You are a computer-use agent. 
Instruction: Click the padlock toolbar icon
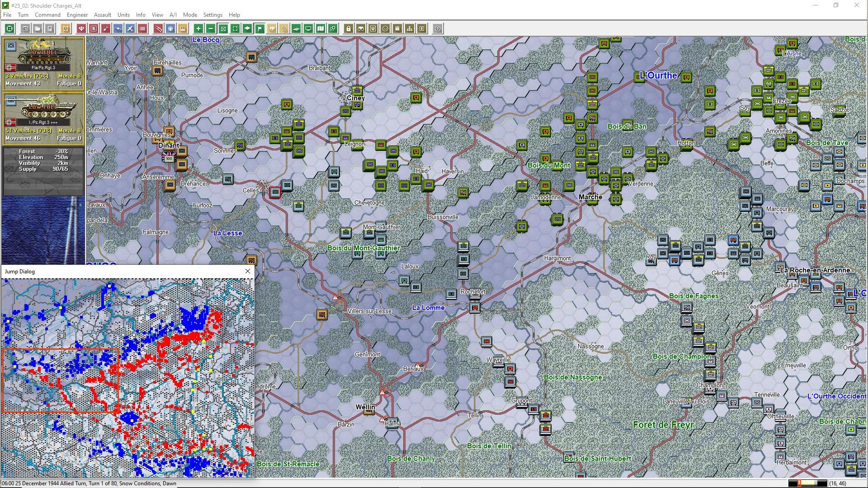(349, 28)
